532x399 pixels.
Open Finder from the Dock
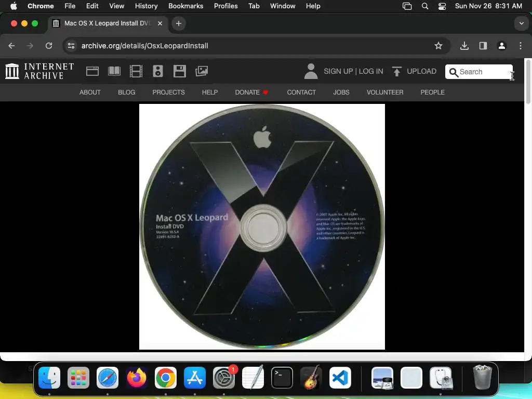(49, 378)
